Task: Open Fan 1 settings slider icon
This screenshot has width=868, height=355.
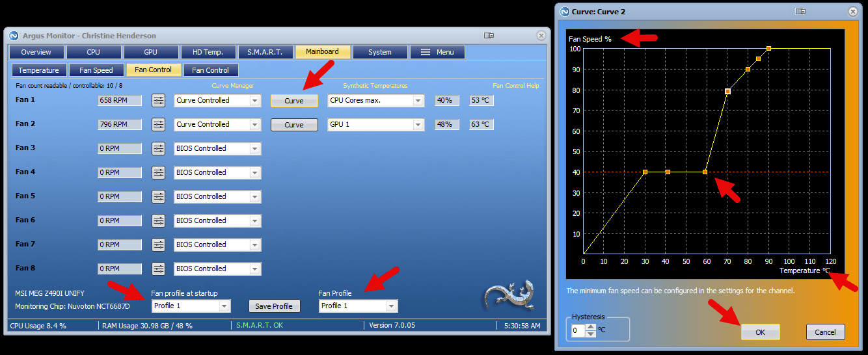Action: click(159, 100)
